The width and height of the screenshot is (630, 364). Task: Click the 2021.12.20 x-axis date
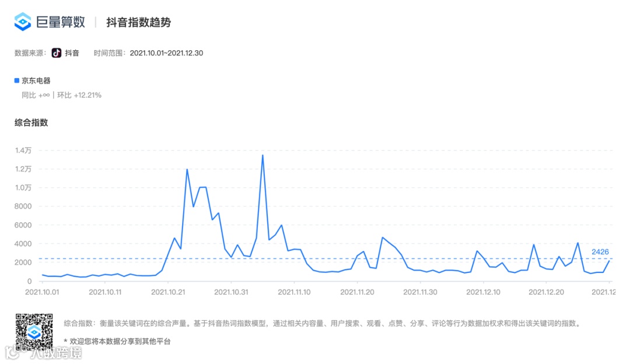[546, 292]
